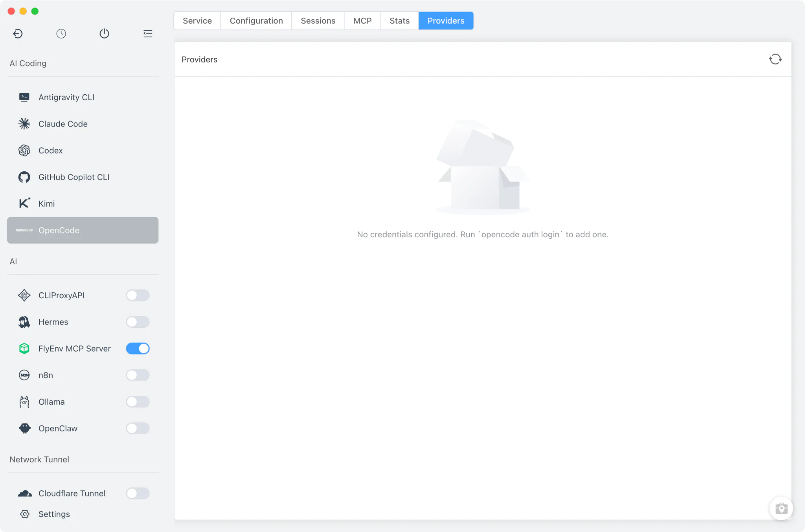The height and width of the screenshot is (532, 805).
Task: Select the Providers tab
Action: point(446,21)
